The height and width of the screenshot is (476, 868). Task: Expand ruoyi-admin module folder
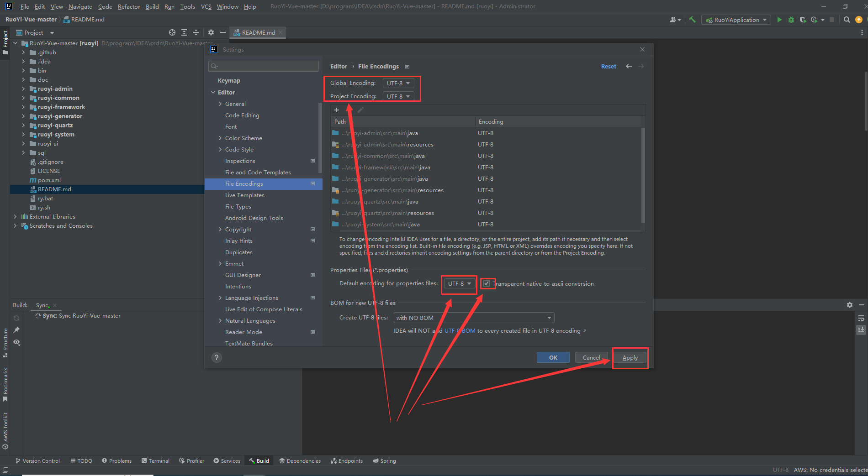click(x=23, y=89)
